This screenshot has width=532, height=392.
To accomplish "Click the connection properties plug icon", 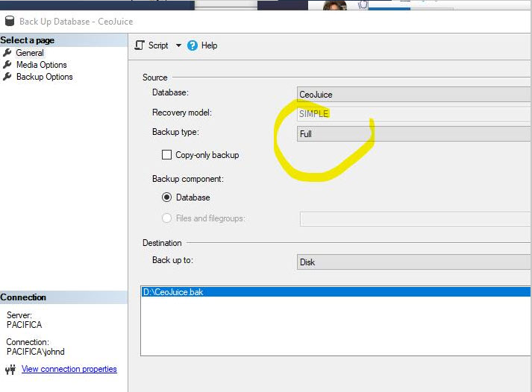I will 10,369.
